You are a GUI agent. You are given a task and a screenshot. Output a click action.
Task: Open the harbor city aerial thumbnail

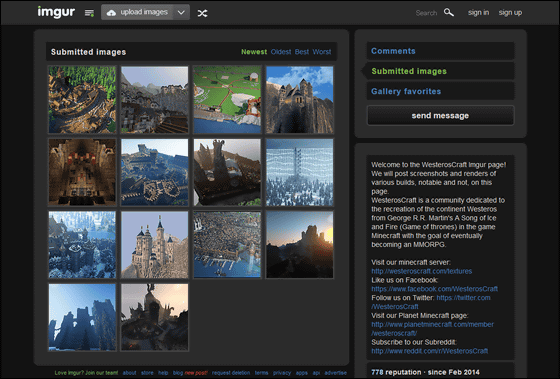click(x=227, y=245)
